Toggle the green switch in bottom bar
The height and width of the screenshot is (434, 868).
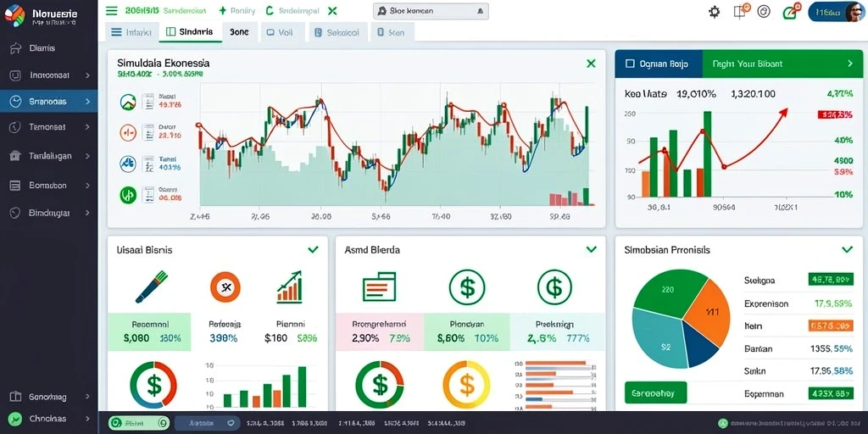(x=139, y=423)
